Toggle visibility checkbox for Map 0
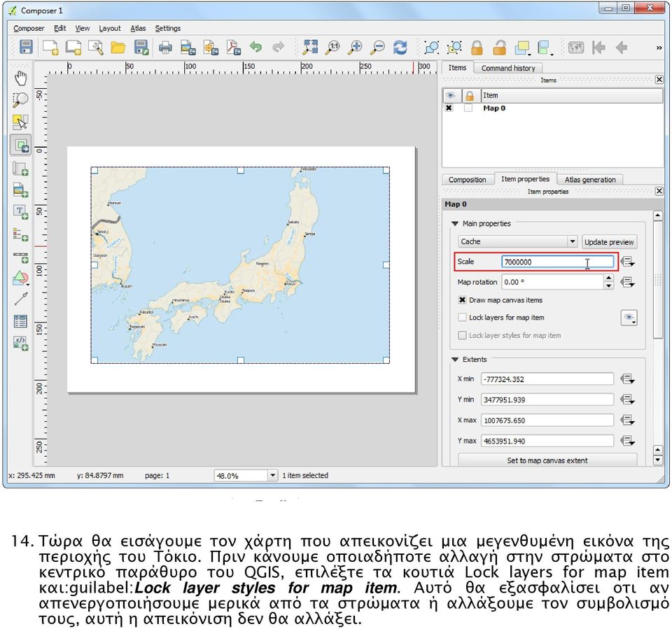The width and height of the screenshot is (672, 629). pyautogui.click(x=449, y=108)
